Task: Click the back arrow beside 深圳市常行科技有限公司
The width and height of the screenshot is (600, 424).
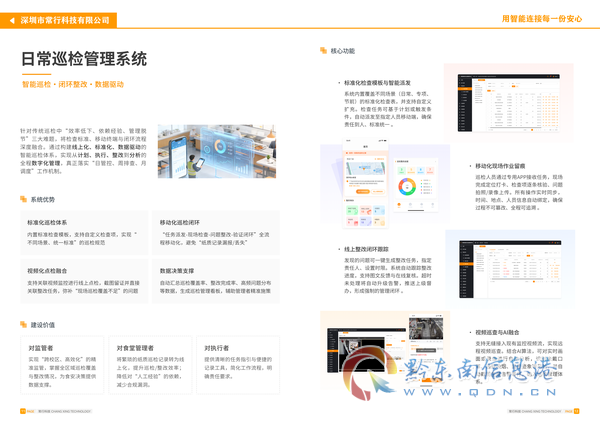Action: 12,21
